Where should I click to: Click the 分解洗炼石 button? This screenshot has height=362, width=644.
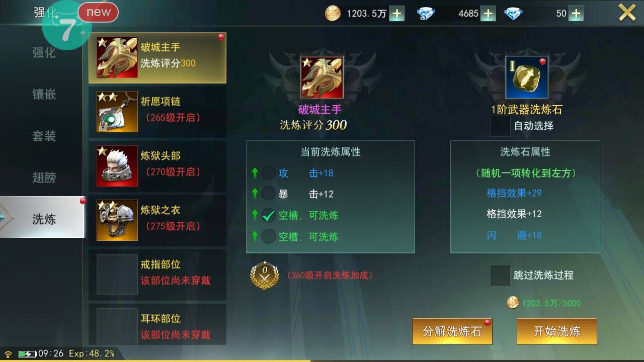coord(452,331)
